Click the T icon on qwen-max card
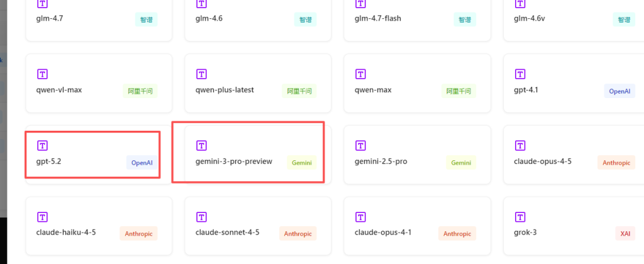The width and height of the screenshot is (644, 264). coord(361,74)
